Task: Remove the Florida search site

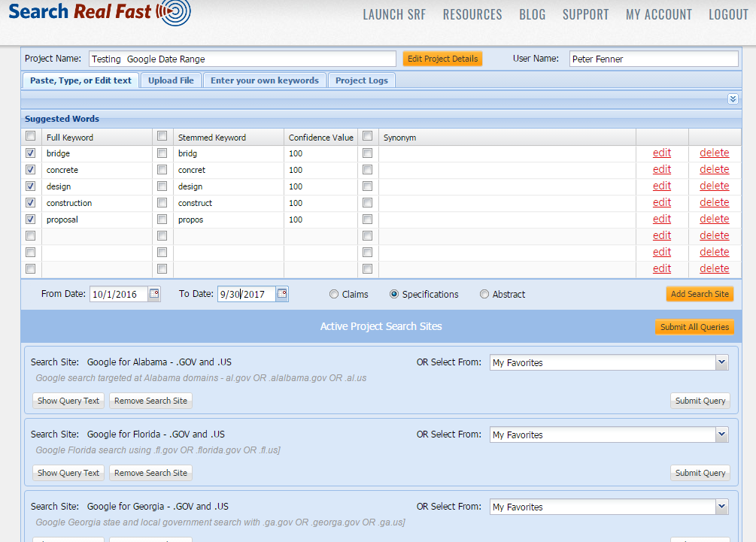Action: point(150,473)
